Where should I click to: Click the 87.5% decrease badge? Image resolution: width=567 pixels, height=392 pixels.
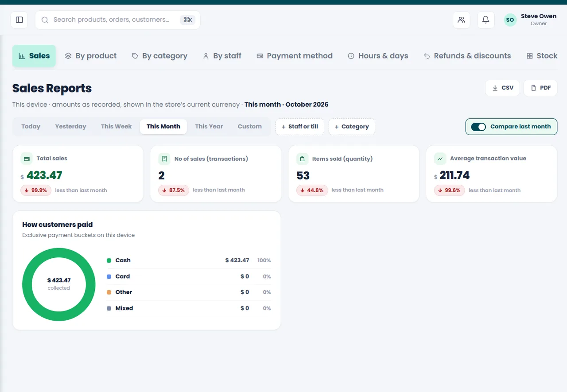174,190
